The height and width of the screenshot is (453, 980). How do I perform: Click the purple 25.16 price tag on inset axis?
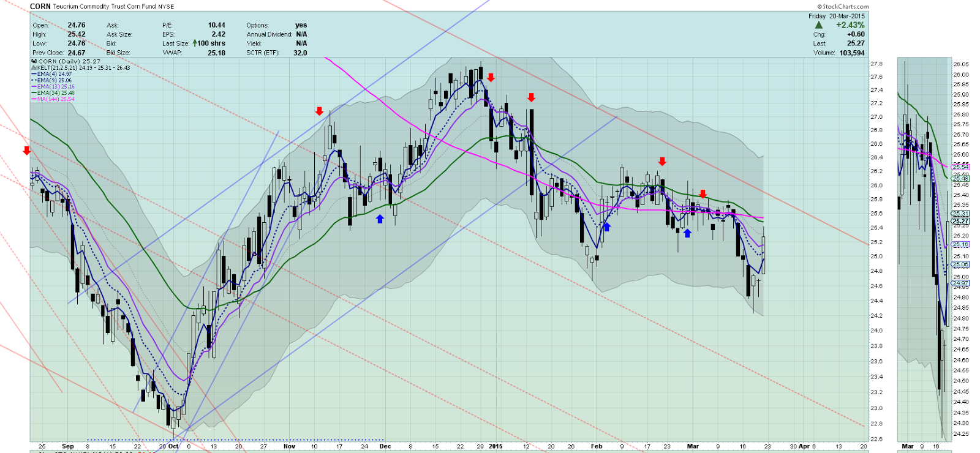point(961,244)
